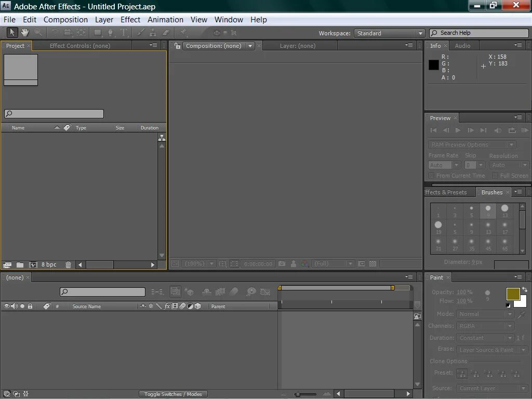Open Frame Rate Auto dropdown
The image size is (532, 399).
444,165
